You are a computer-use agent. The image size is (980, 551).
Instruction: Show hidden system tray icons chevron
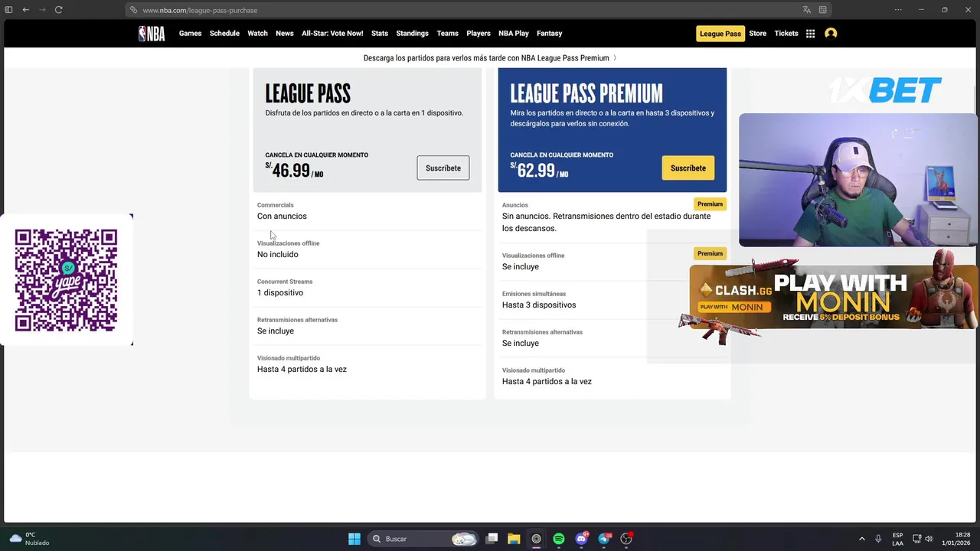[x=861, y=539]
